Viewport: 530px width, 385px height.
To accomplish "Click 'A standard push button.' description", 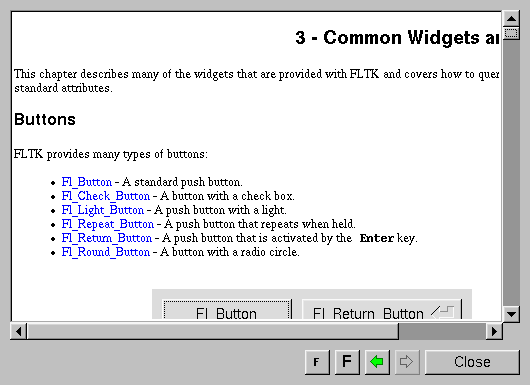I will [x=182, y=182].
